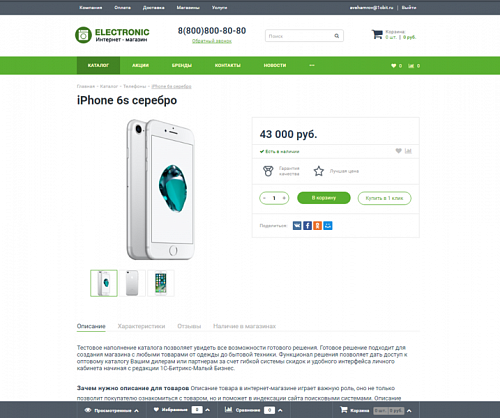Switch to the Характеристики tab
This screenshot has width=500, height=418.
141,326
